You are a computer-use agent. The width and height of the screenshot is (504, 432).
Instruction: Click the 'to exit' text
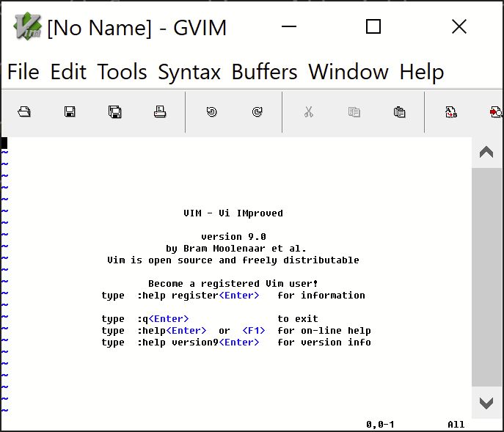coord(298,319)
